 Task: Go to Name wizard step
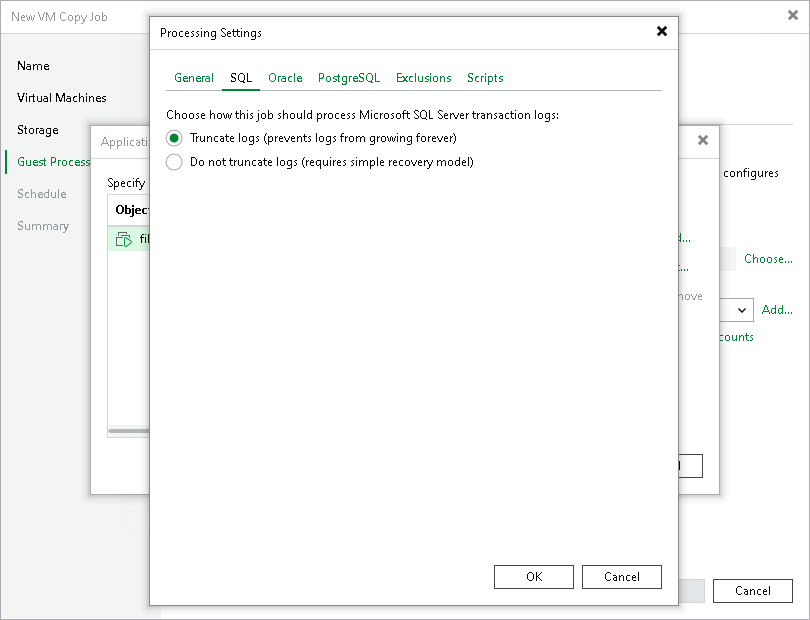coord(34,66)
